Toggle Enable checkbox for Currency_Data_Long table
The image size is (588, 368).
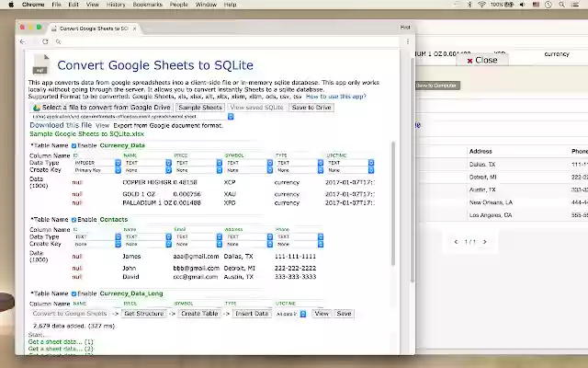[73, 293]
